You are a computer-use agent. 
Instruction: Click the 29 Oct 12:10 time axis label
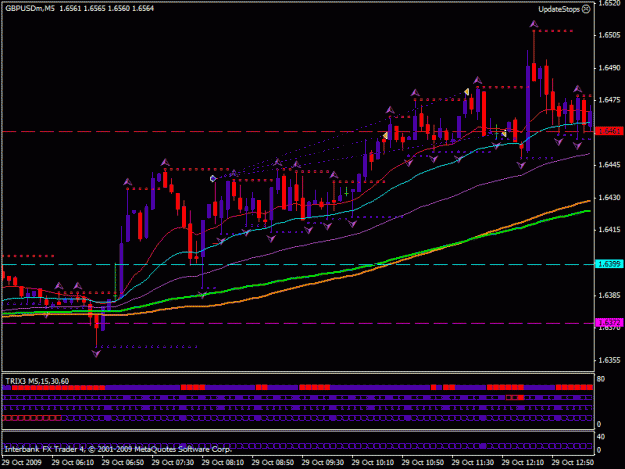[523, 462]
